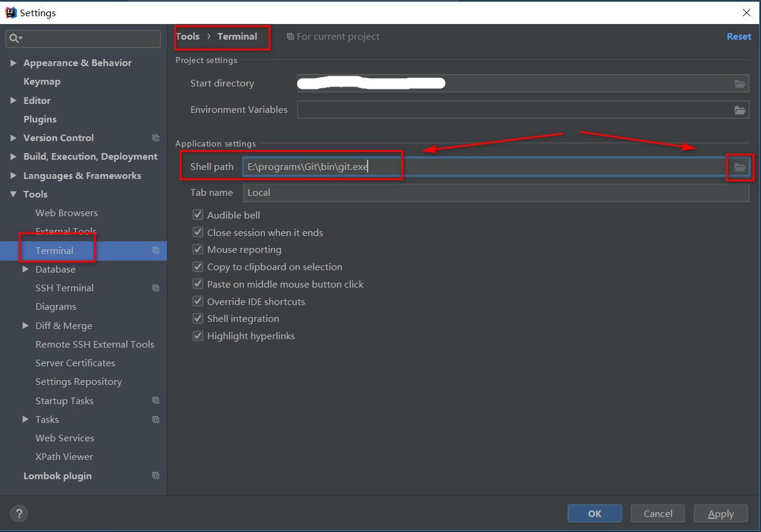Viewport: 761px width, 532px height.
Task: Click project-level icon beside SSH Terminal
Action: [x=156, y=288]
